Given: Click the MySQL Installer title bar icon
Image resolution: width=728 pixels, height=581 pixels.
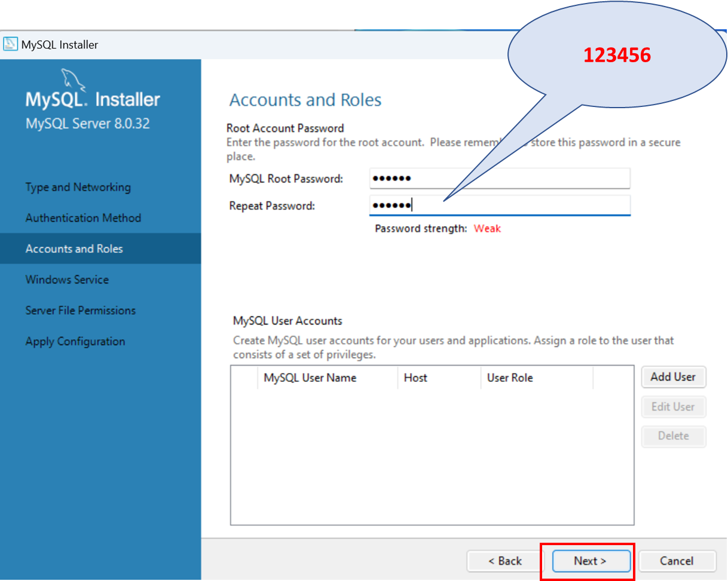Looking at the screenshot, I should 10,45.
